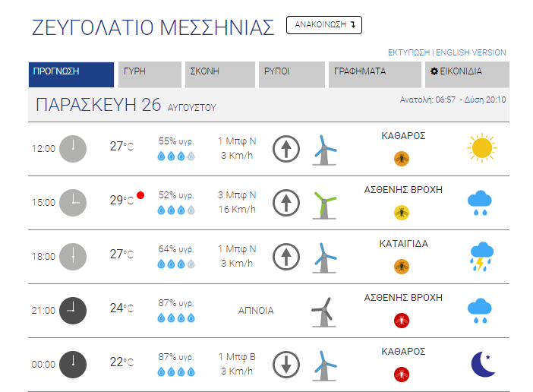Image resolution: width=533 pixels, height=392 pixels.
Task: Click the north wind arrow at 12:00
Action: [286, 149]
